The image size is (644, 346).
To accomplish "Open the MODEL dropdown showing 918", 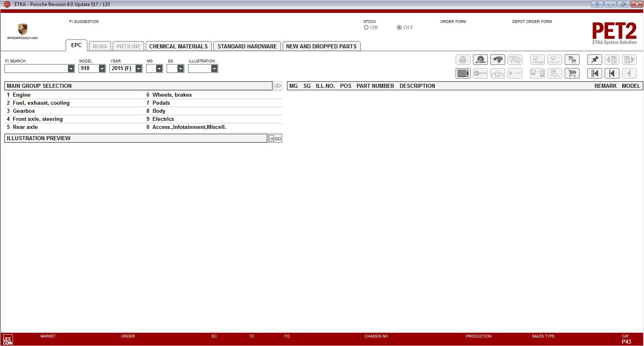I will [102, 69].
